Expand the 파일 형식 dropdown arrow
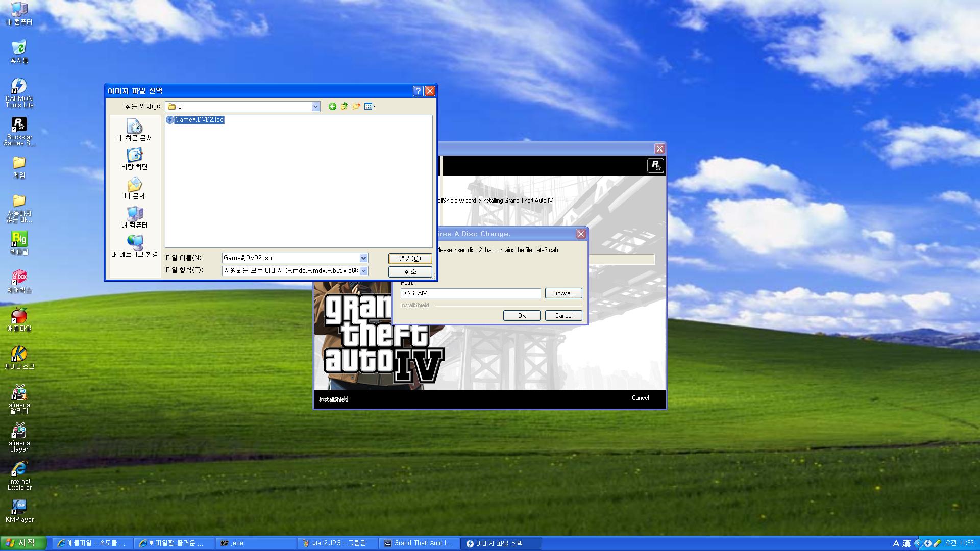Viewport: 980px width, 551px height. (x=363, y=271)
